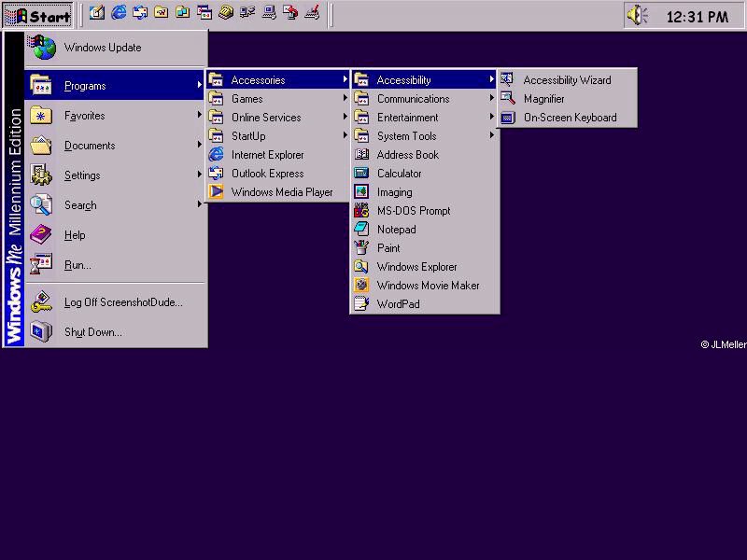Click the single computer quick launch icon

pos(269,13)
